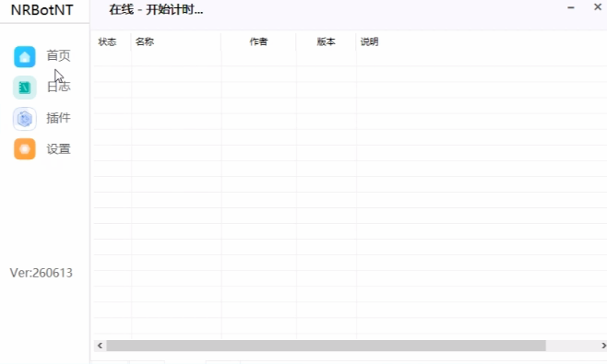The height and width of the screenshot is (364, 607).
Task: Sort by the 名称 column header
Action: [x=145, y=41]
